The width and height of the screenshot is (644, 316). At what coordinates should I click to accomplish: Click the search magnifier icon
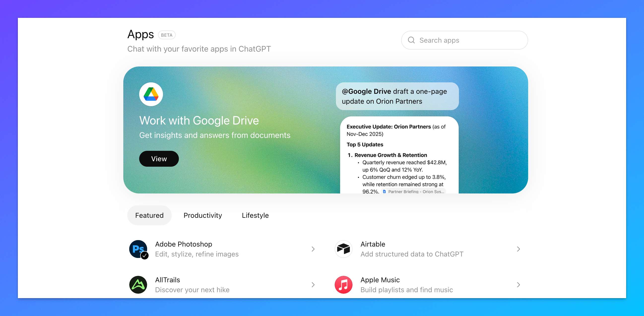click(411, 40)
